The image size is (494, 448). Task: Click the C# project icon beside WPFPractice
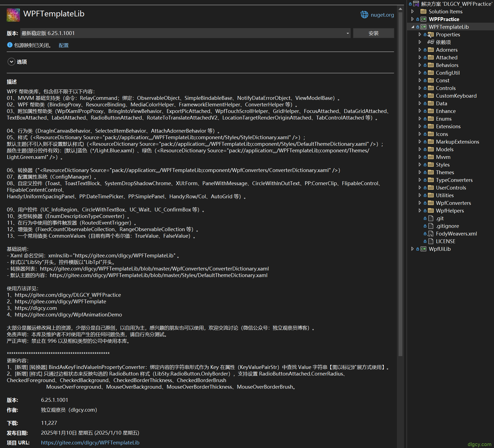click(x=423, y=19)
